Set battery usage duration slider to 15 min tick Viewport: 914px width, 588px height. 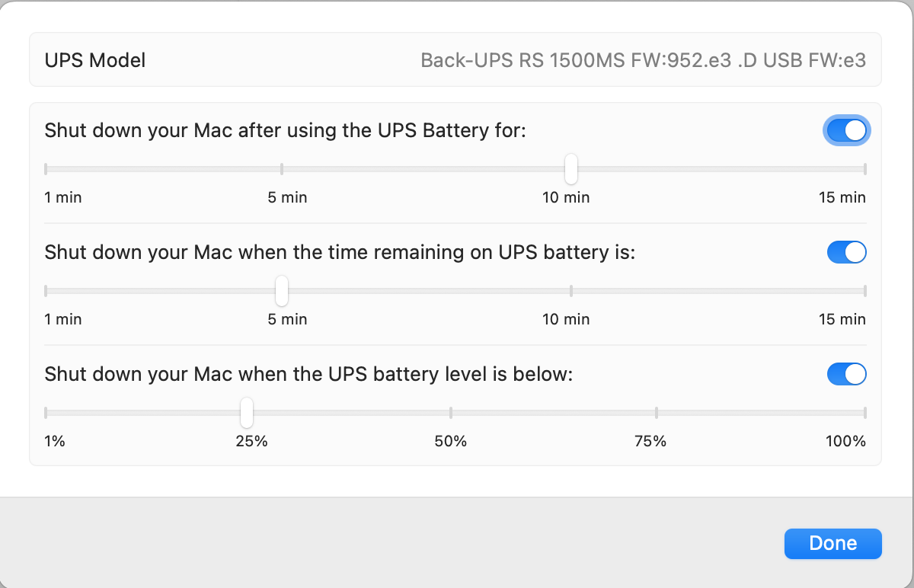pyautogui.click(x=865, y=168)
